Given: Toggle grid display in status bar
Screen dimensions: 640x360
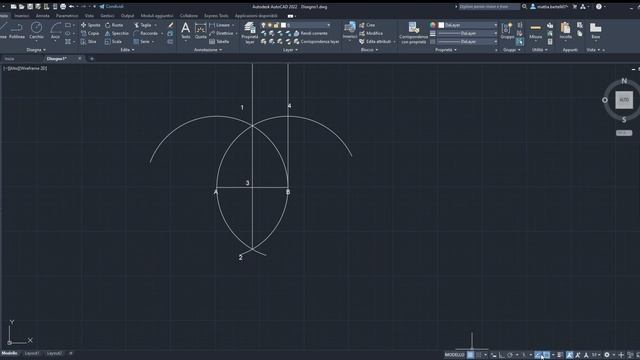Looking at the screenshot, I should pos(470,355).
